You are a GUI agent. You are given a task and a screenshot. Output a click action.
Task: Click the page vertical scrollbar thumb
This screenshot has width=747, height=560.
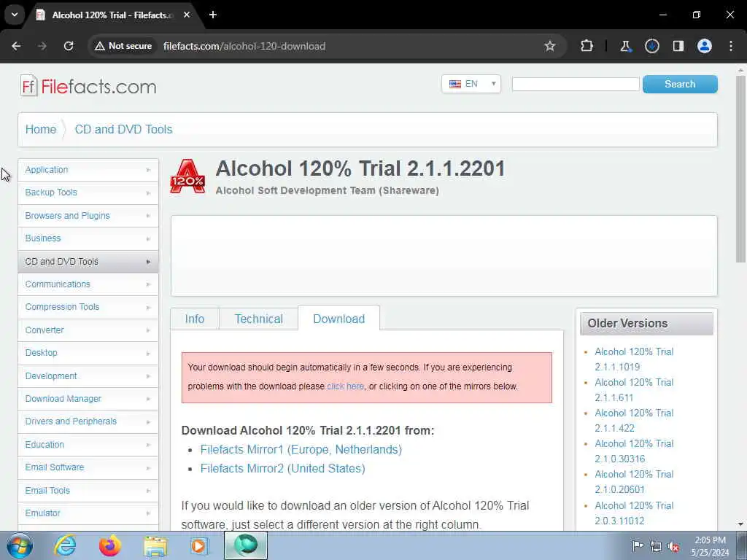pyautogui.click(x=740, y=168)
